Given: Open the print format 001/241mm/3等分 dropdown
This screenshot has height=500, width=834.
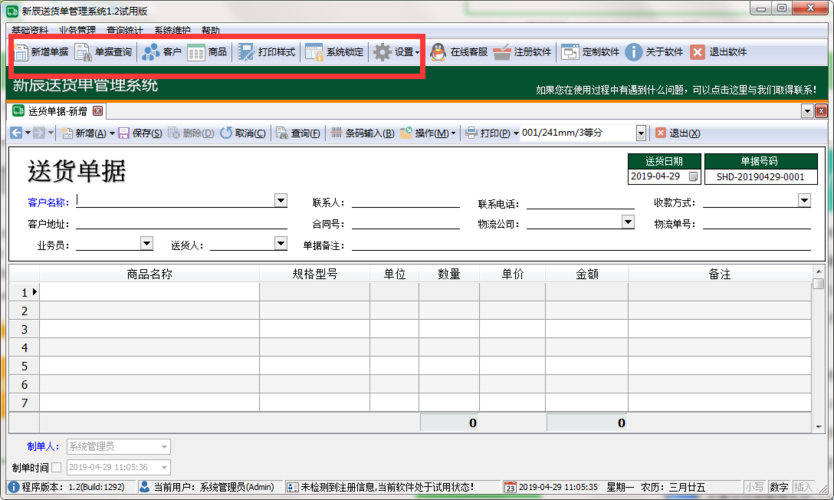Looking at the screenshot, I should tap(640, 133).
